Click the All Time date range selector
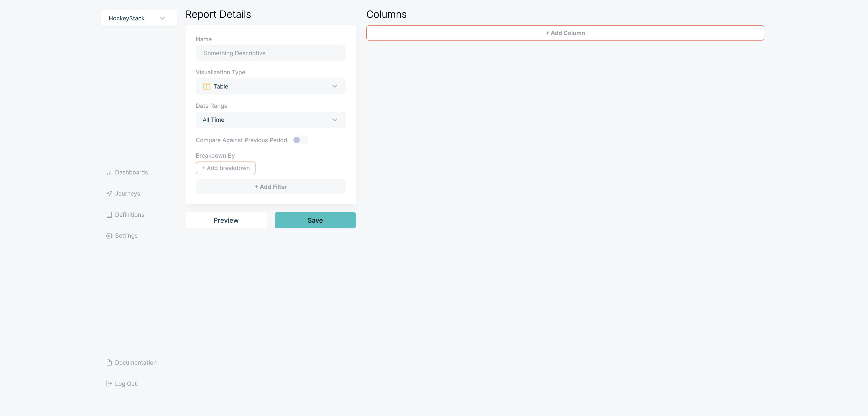This screenshot has height=416, width=868. click(271, 119)
